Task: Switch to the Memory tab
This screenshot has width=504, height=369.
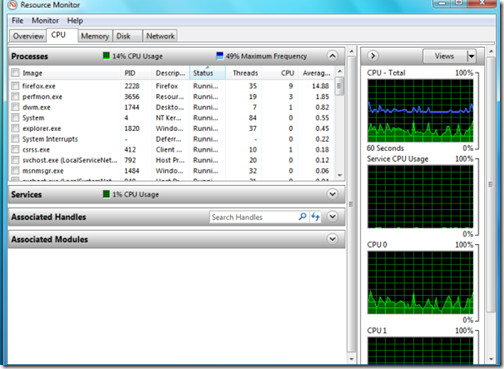Action: click(x=95, y=36)
